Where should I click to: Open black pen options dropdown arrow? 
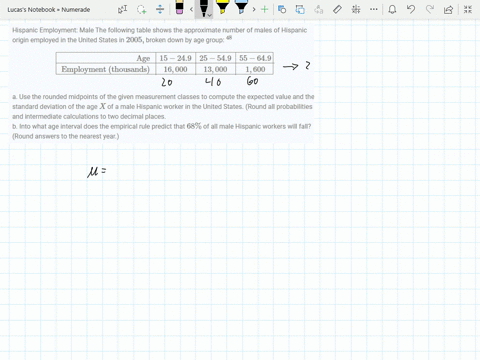pos(209,15)
